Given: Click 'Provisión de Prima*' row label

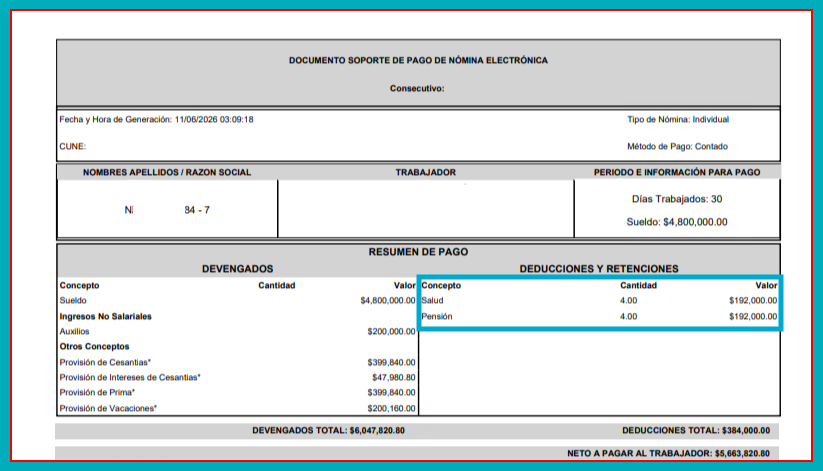Looking at the screenshot, I should 97,392.
